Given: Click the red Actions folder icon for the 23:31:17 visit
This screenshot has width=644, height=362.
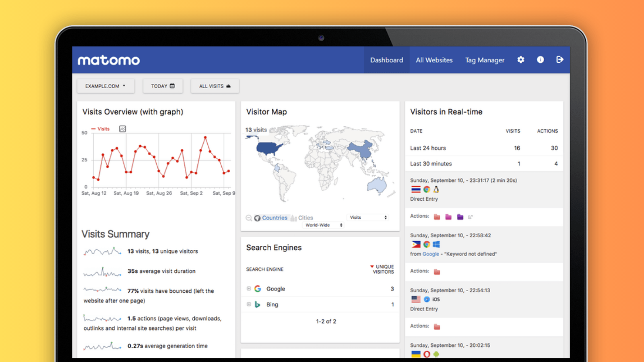Looking at the screenshot, I should [x=437, y=216].
